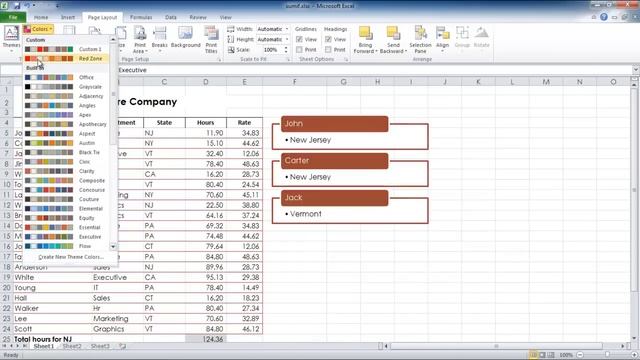640x360 pixels.
Task: Select the Custom 1 color theme
Action: tap(67, 49)
